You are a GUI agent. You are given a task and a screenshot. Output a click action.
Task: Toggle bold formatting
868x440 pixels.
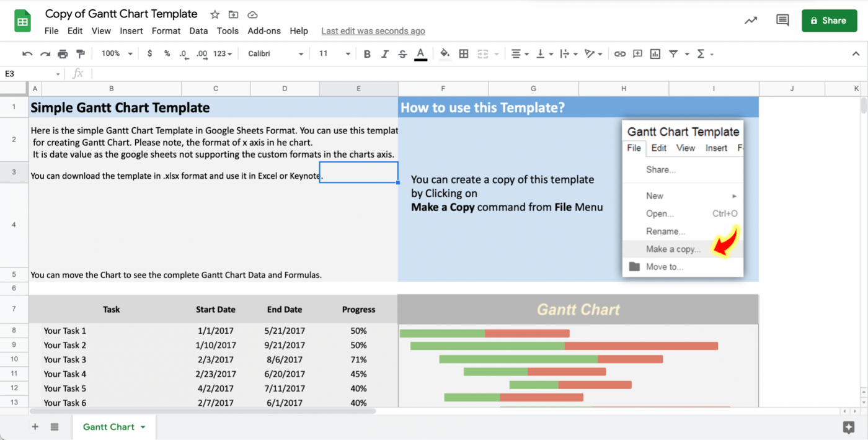(367, 54)
